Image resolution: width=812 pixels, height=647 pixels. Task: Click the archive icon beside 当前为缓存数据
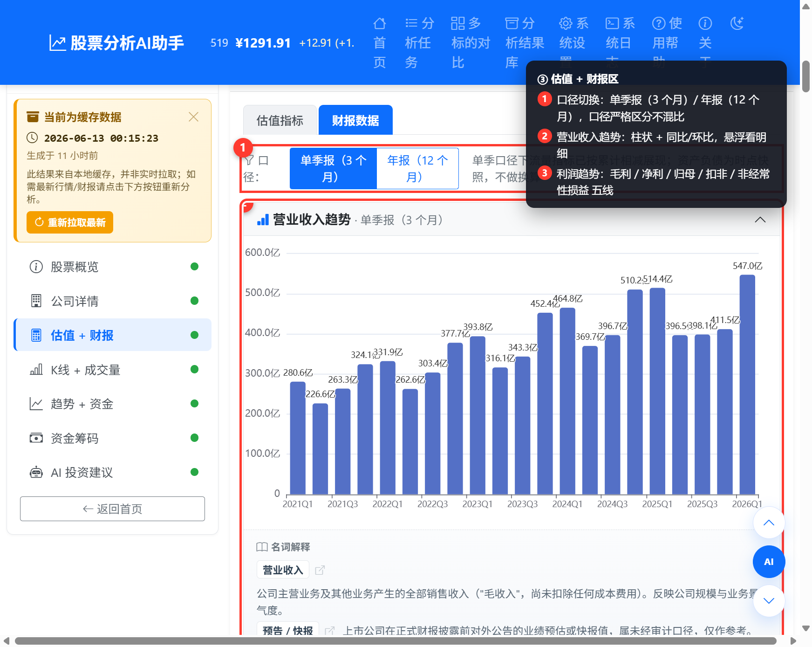point(33,117)
